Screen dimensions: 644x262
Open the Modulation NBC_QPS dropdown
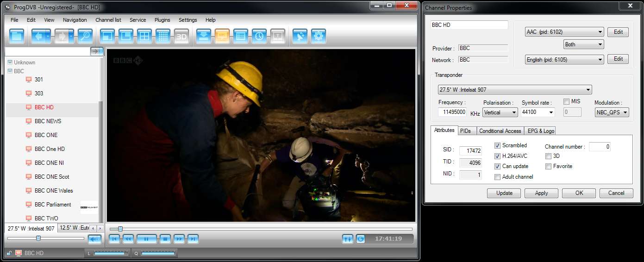[x=612, y=112]
